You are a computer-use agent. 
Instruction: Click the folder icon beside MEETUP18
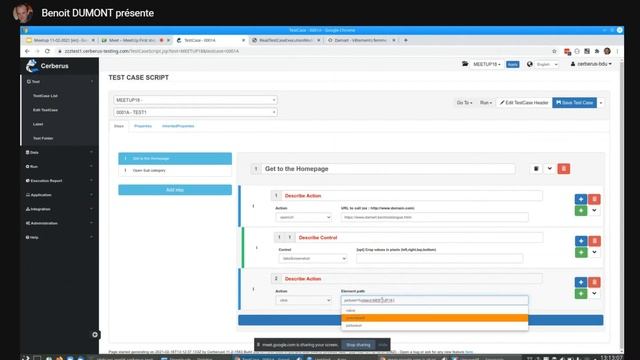point(465,64)
